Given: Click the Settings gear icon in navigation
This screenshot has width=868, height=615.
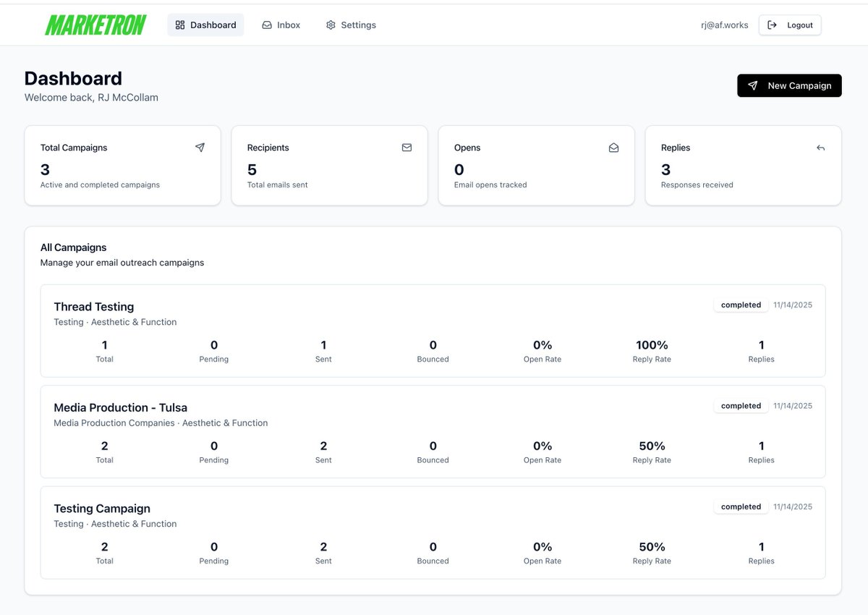Looking at the screenshot, I should pyautogui.click(x=331, y=25).
